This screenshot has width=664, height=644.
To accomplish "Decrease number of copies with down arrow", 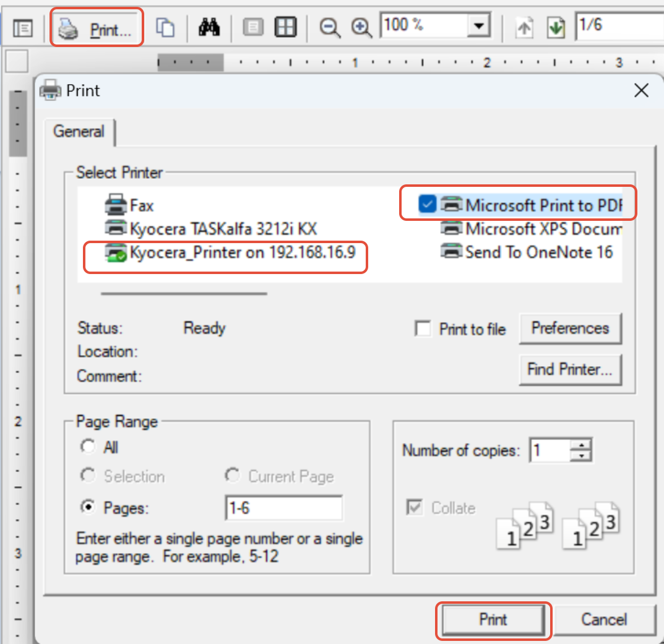I will point(582,456).
